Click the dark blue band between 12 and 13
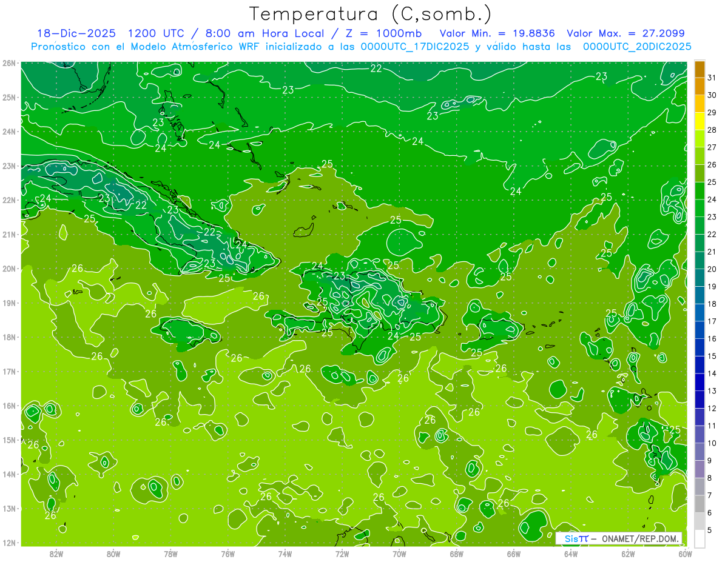This screenshot has height=562, width=728. click(x=699, y=400)
